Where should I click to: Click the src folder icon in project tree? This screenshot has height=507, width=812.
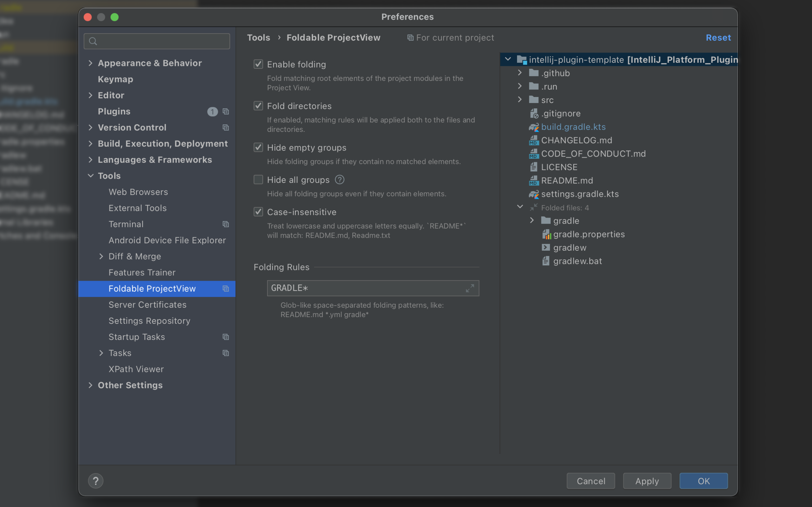point(533,99)
